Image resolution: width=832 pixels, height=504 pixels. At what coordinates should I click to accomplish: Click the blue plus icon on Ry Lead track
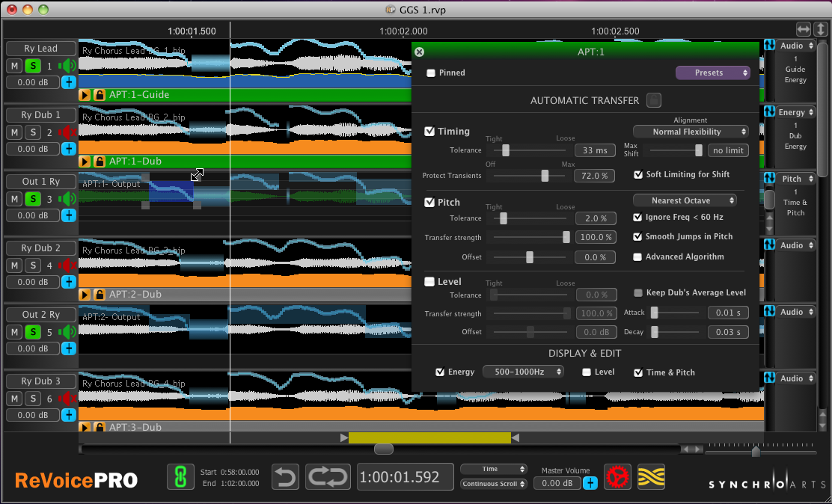click(68, 82)
